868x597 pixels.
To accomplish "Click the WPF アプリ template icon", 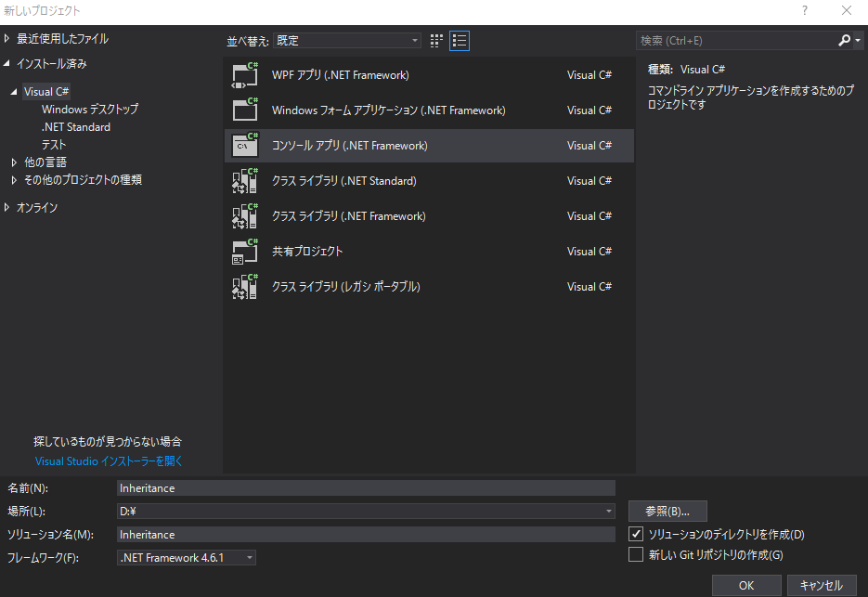I will (x=245, y=75).
